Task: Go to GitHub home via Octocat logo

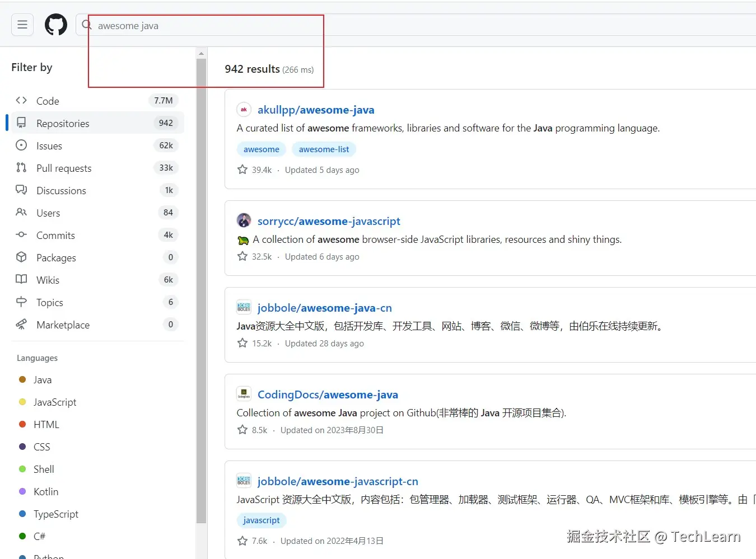Action: (x=56, y=25)
